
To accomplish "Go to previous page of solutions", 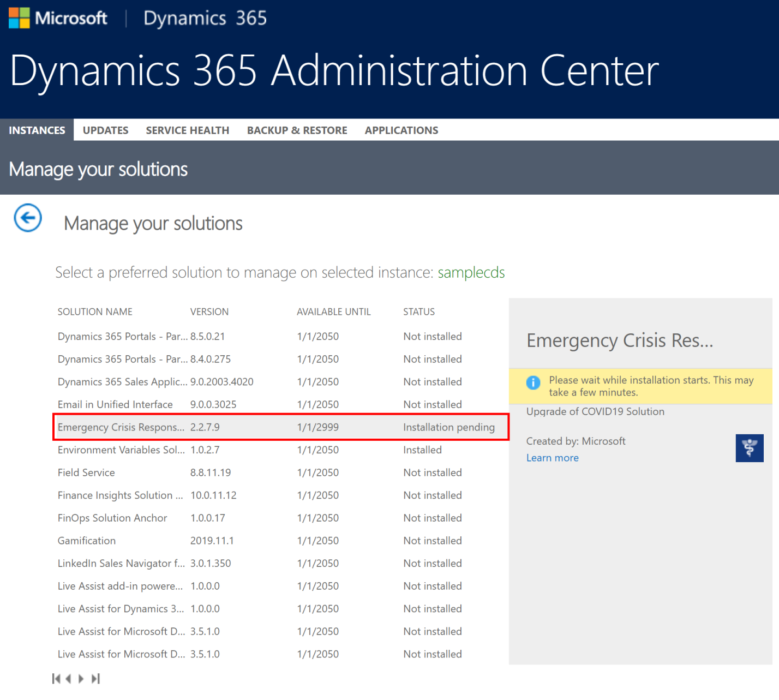I will pyautogui.click(x=68, y=679).
